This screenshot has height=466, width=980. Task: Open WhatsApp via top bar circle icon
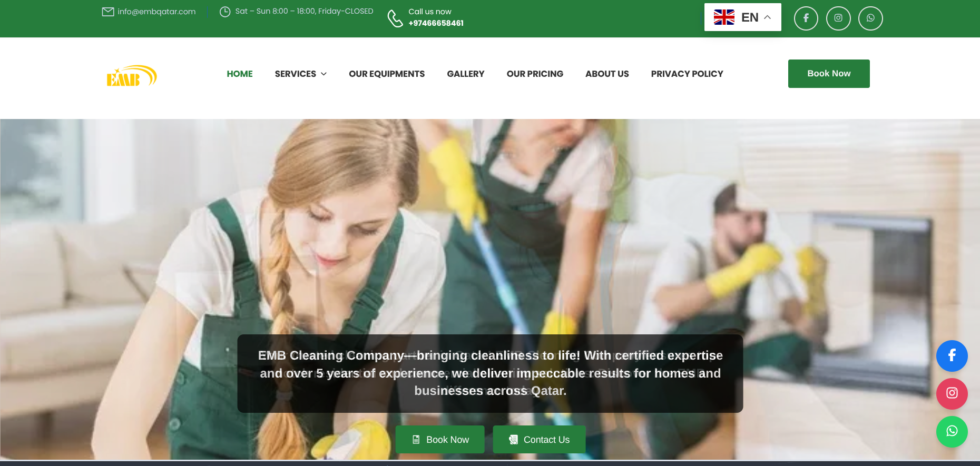coord(870,18)
